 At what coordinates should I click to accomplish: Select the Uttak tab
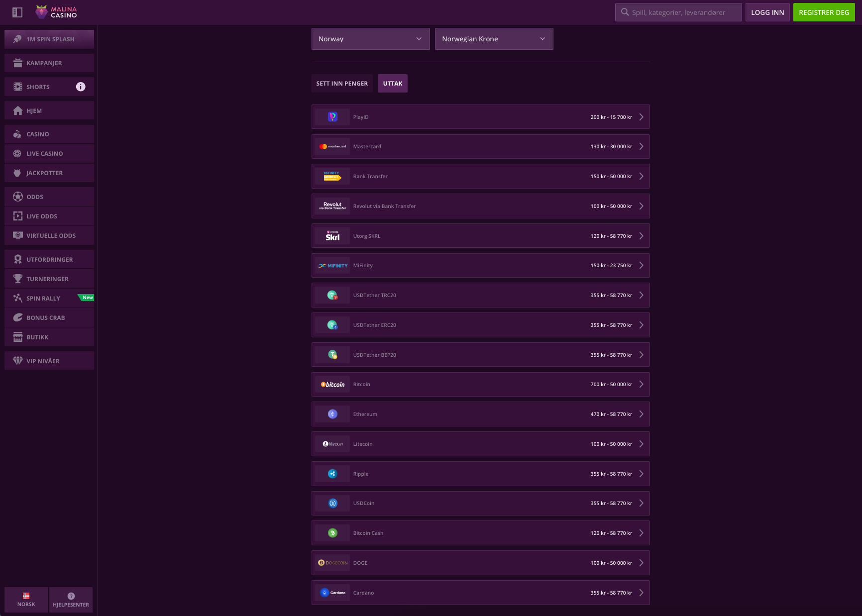click(393, 84)
